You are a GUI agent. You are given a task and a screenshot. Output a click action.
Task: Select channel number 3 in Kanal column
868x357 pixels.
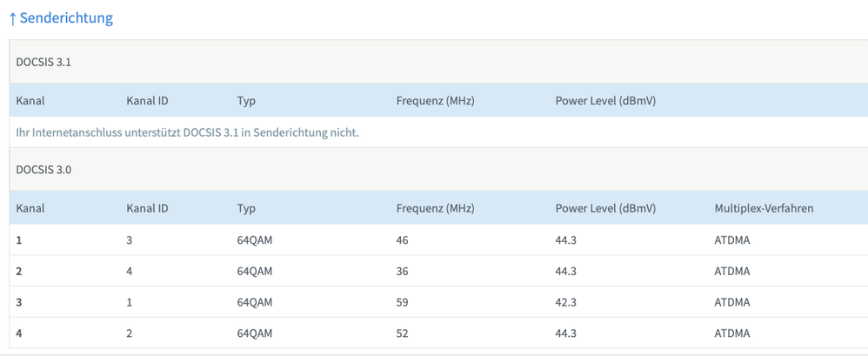click(19, 302)
